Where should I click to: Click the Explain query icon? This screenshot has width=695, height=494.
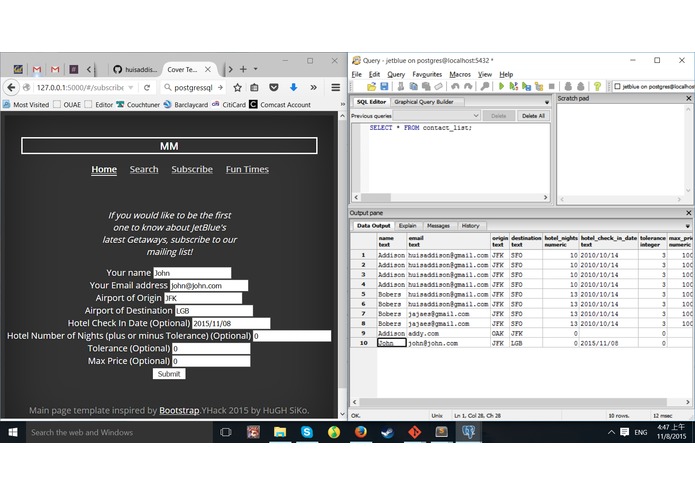(539, 86)
